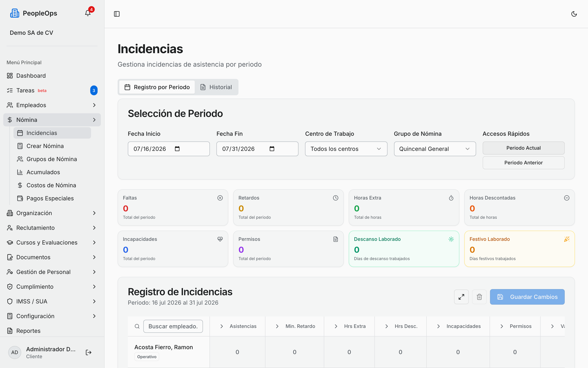Click the Retardos card clock icon
Image resolution: width=588 pixels, height=368 pixels.
click(336, 198)
